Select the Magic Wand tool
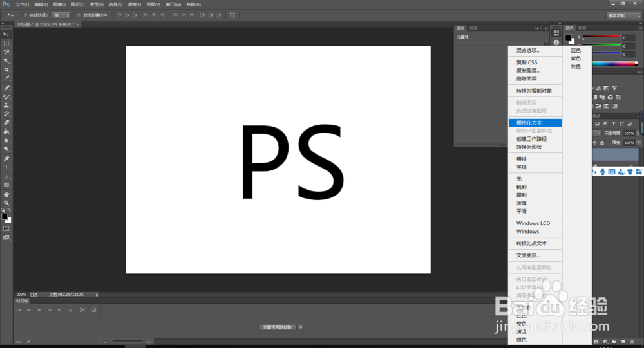 (x=6, y=60)
